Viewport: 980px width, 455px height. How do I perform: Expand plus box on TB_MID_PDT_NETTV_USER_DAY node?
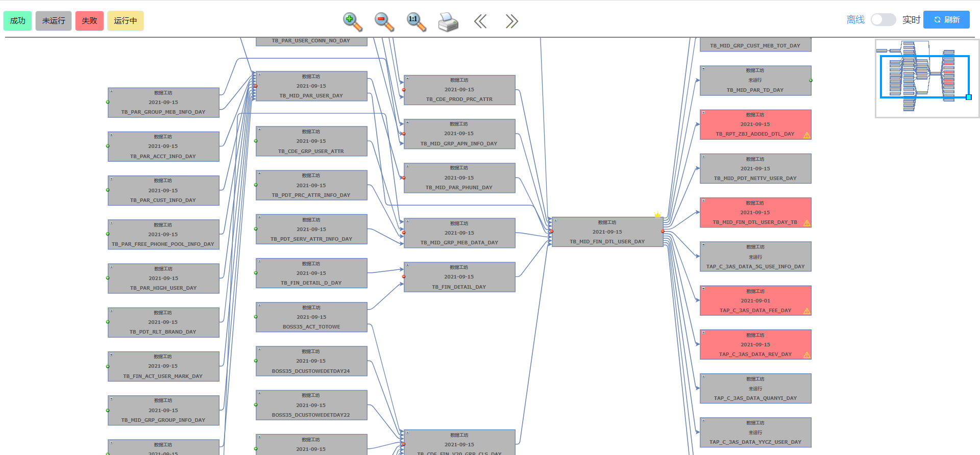(x=703, y=157)
